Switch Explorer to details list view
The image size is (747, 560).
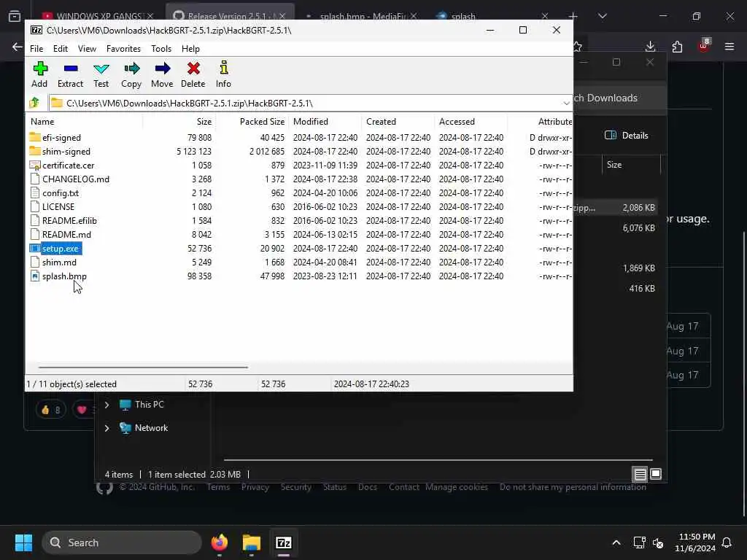640,474
